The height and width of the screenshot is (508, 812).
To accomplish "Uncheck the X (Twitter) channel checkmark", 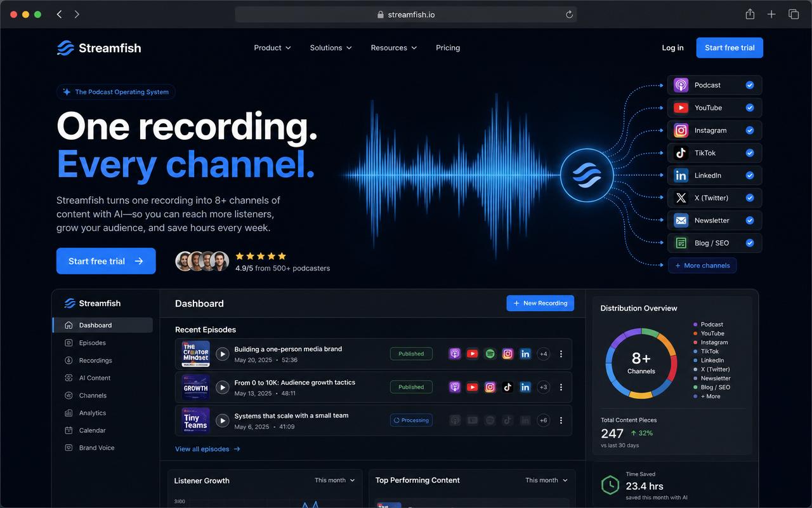I will [750, 198].
